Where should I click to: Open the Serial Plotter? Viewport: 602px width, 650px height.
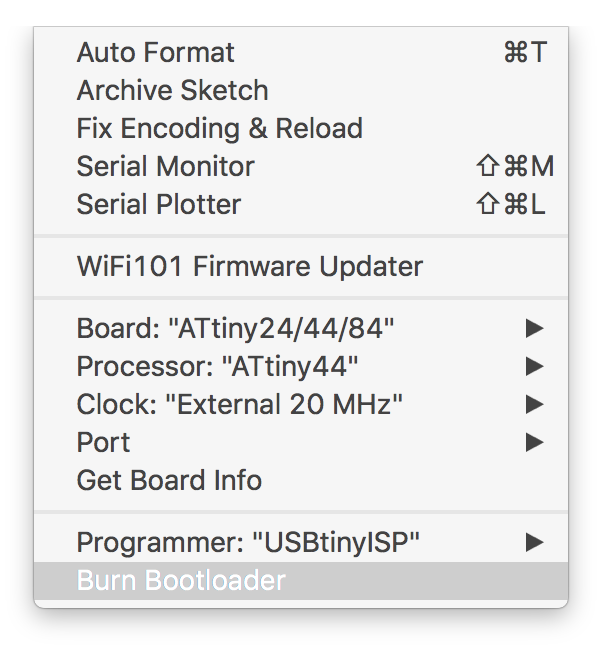tap(301, 204)
